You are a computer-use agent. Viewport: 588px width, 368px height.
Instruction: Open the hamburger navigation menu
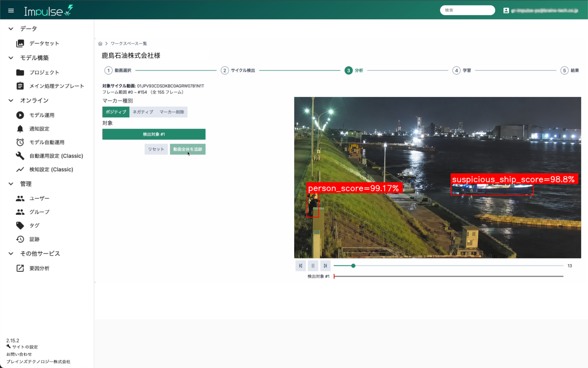11,11
